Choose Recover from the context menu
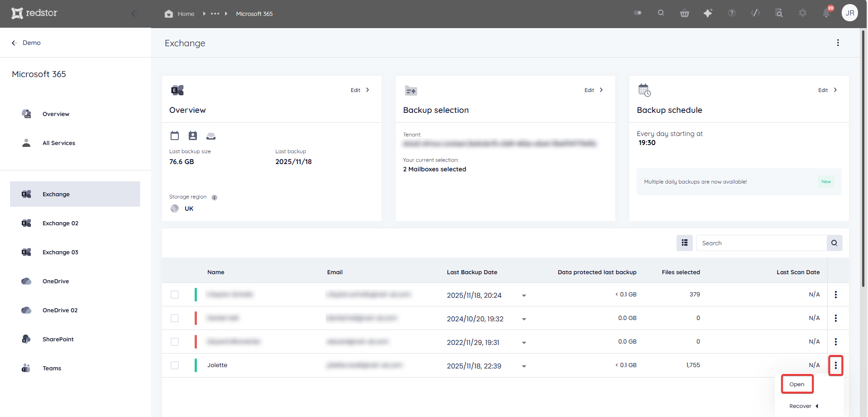 pyautogui.click(x=800, y=406)
